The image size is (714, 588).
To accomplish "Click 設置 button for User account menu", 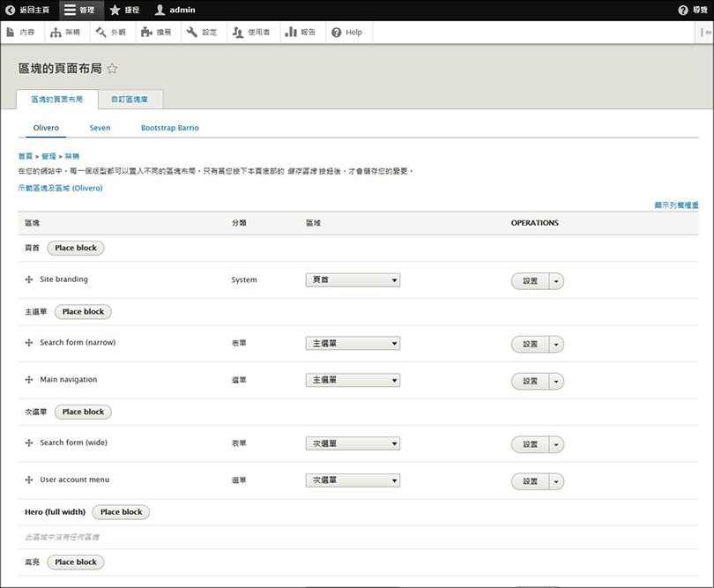I will [530, 482].
